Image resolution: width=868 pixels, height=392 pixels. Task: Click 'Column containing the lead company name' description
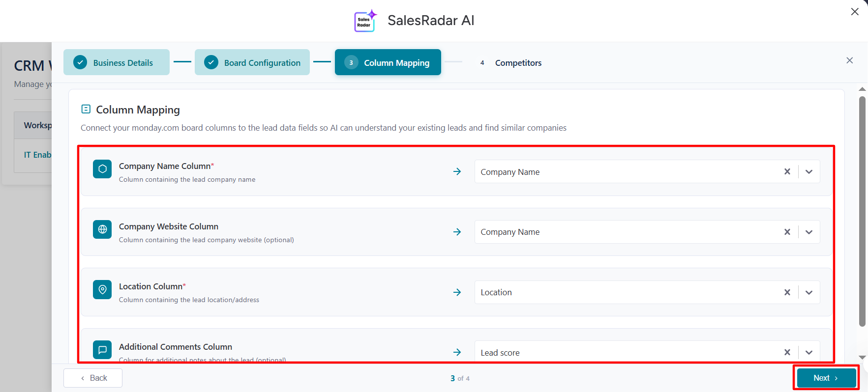point(187,180)
